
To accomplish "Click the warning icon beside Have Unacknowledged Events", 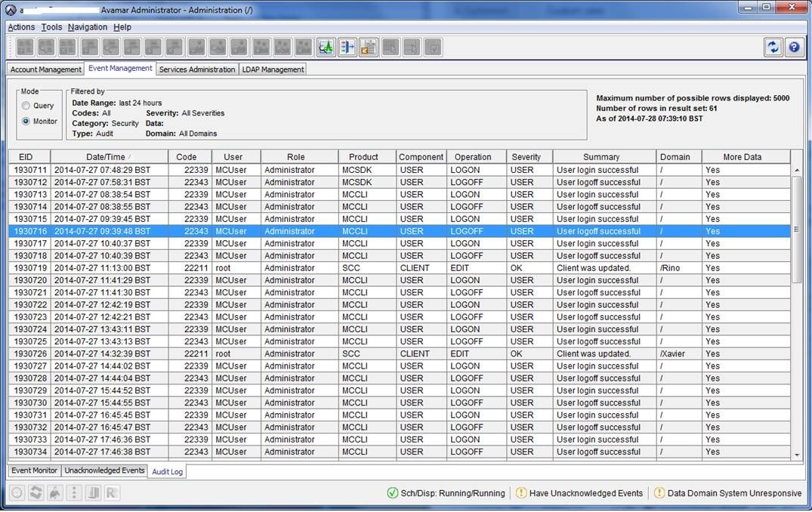I will point(521,493).
